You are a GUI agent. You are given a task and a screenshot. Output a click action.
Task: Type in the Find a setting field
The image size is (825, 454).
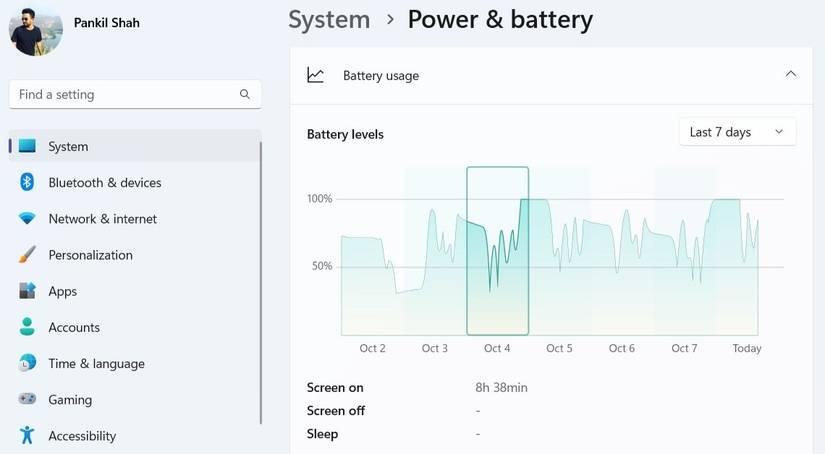125,95
